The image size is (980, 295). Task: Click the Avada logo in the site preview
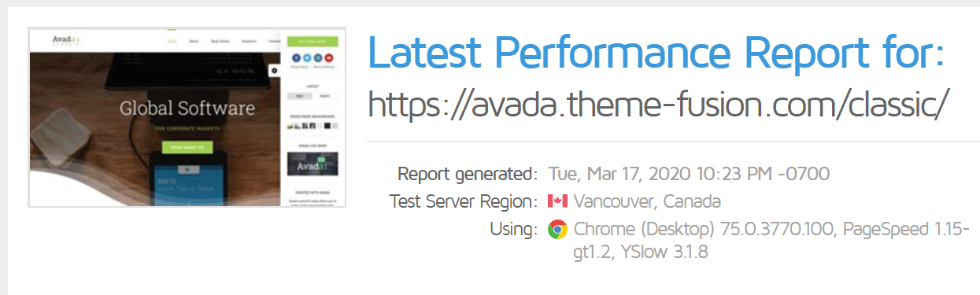[65, 39]
